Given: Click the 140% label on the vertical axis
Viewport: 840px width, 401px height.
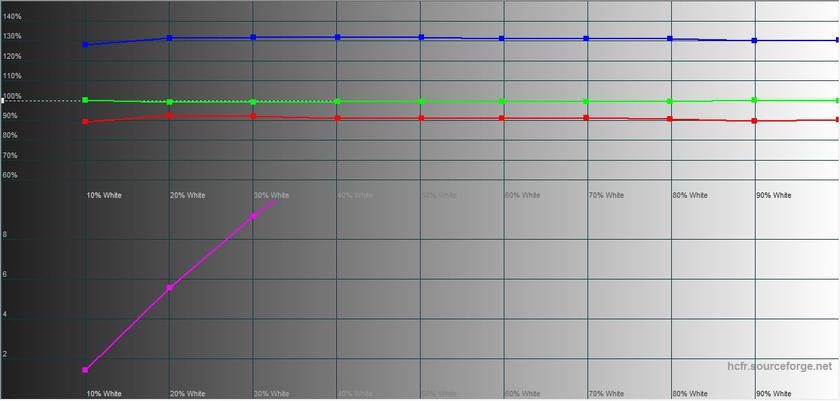Looking at the screenshot, I should click(12, 17).
